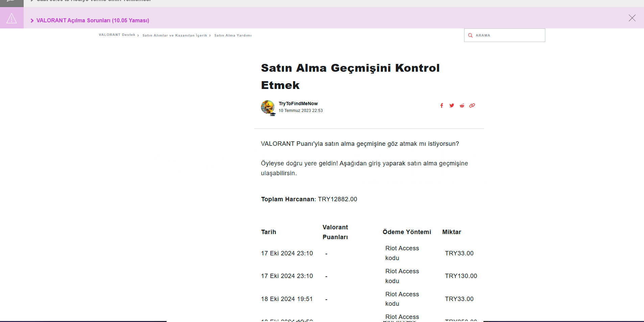Click the Valorant Puanları column header

335,232
